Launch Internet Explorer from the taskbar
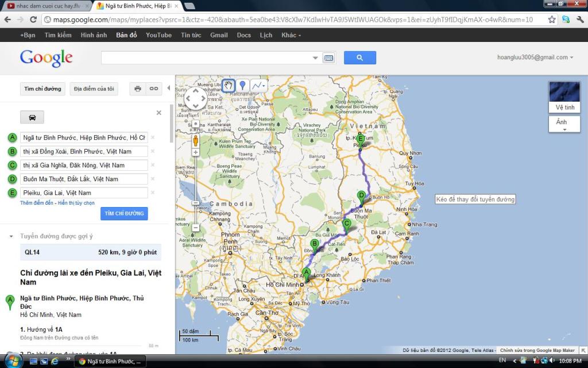This screenshot has height=368, width=588. point(55,361)
